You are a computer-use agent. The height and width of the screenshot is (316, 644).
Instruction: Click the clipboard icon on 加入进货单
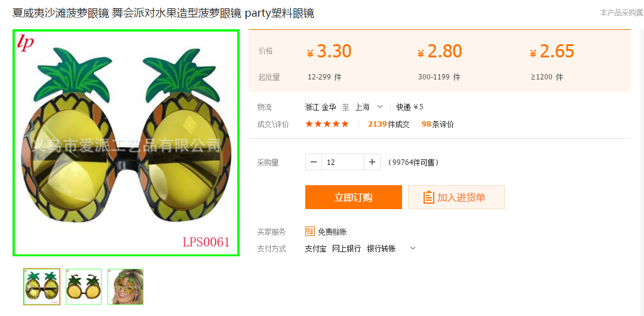pos(429,197)
